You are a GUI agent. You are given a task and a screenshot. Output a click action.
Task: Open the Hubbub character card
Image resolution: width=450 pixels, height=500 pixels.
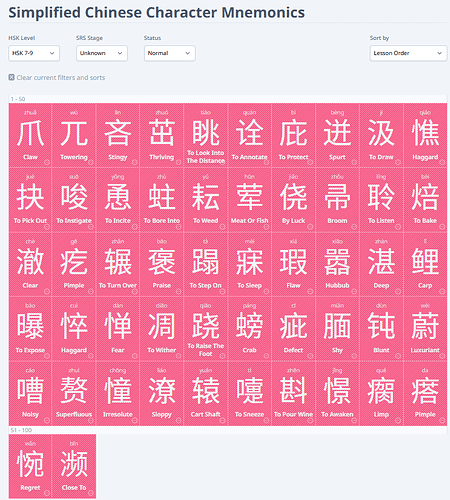(x=337, y=264)
